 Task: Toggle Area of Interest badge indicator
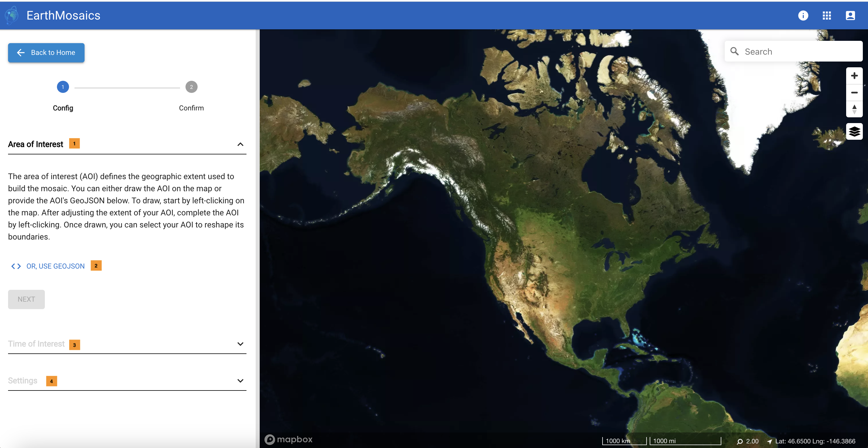[x=74, y=143]
